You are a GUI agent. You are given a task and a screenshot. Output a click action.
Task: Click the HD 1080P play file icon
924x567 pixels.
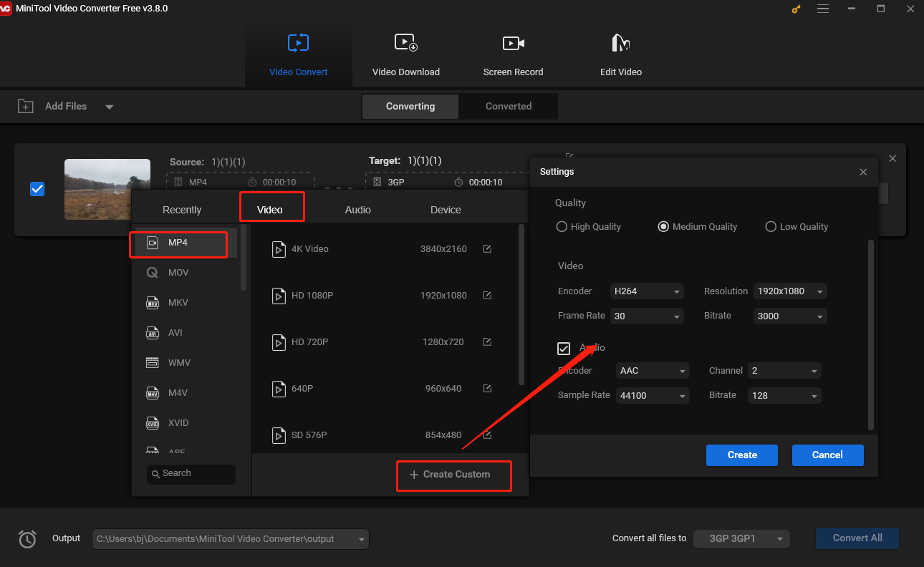click(279, 296)
